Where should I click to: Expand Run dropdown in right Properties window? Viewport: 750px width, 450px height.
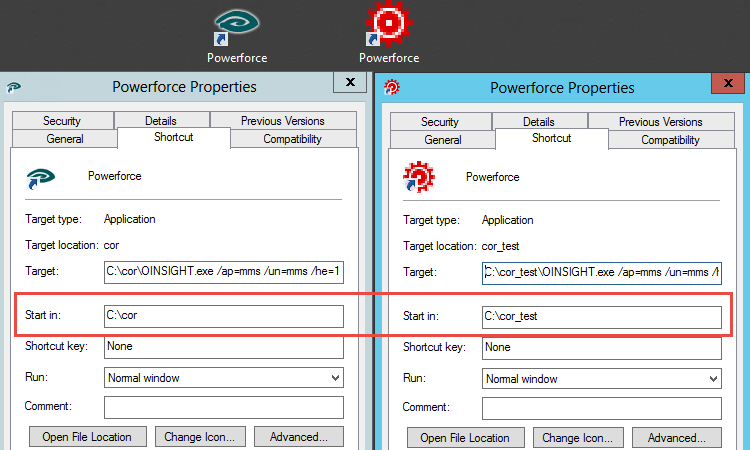[602, 379]
